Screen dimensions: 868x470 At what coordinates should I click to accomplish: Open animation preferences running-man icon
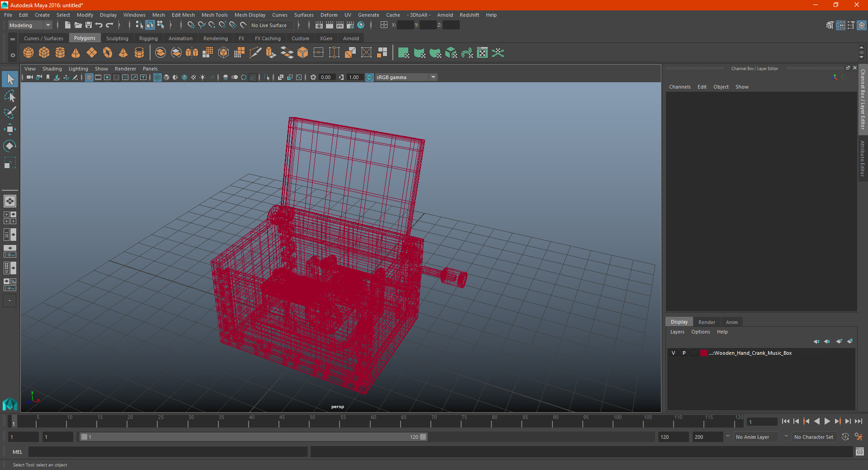tap(859, 437)
